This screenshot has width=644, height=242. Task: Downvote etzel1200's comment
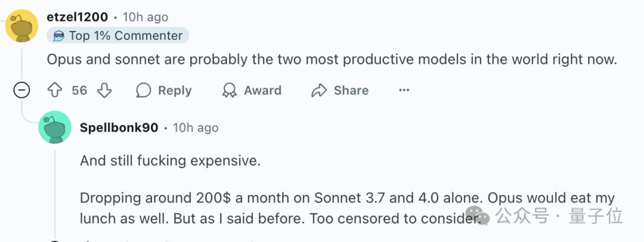104,90
